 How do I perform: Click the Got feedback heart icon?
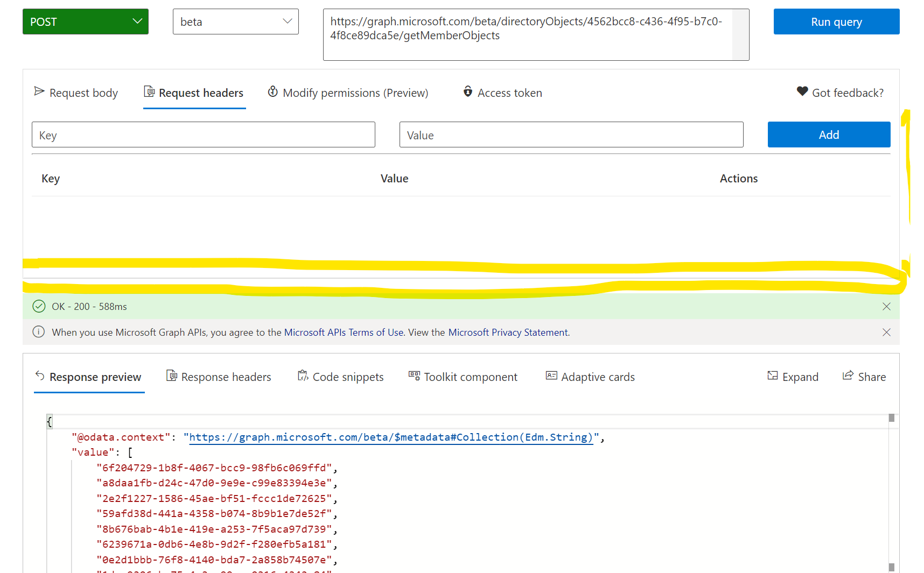click(x=802, y=92)
